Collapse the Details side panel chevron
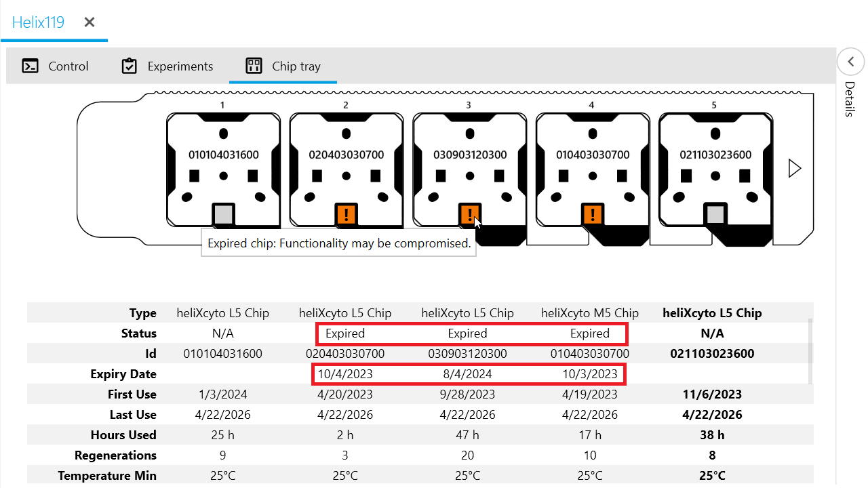 tap(850, 62)
